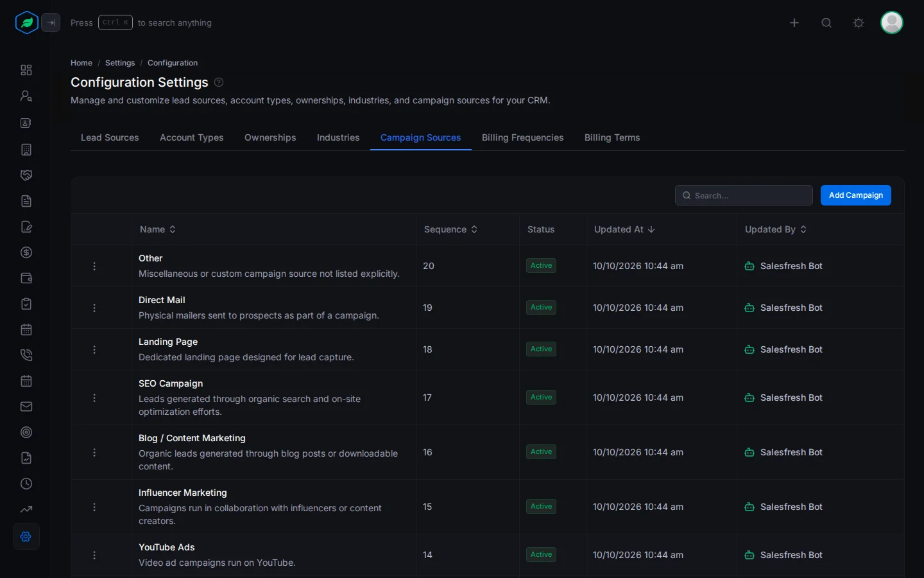Image resolution: width=924 pixels, height=578 pixels.
Task: Click the magnifier search icon in header
Action: pyautogui.click(x=826, y=22)
